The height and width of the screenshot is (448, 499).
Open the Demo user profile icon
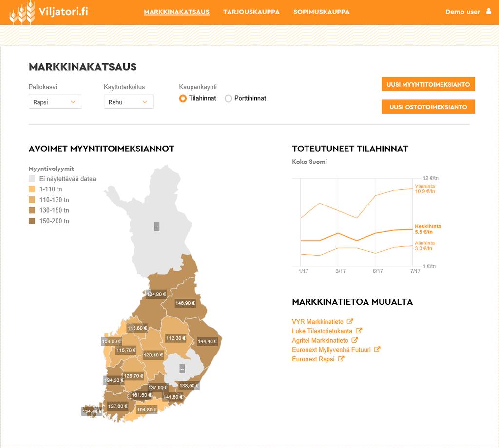[x=488, y=12]
